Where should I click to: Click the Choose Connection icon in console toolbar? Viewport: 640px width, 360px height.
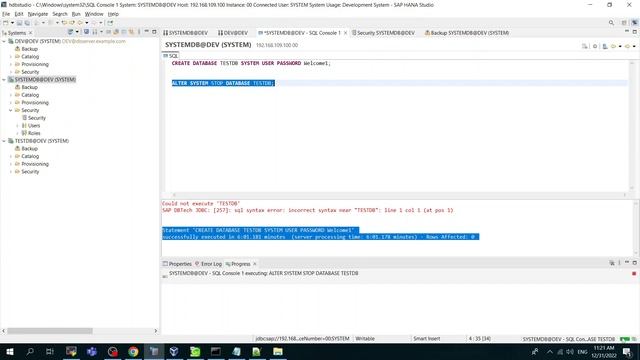click(605, 46)
